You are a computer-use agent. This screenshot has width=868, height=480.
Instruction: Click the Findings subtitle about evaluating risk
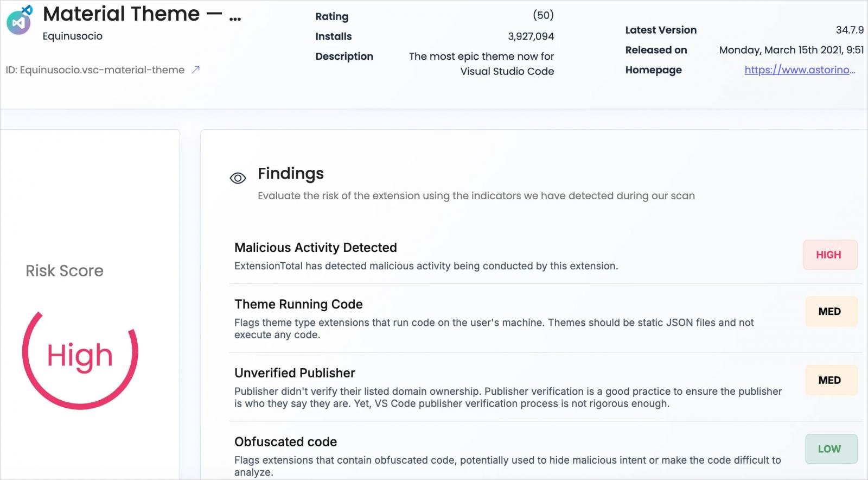[476, 196]
